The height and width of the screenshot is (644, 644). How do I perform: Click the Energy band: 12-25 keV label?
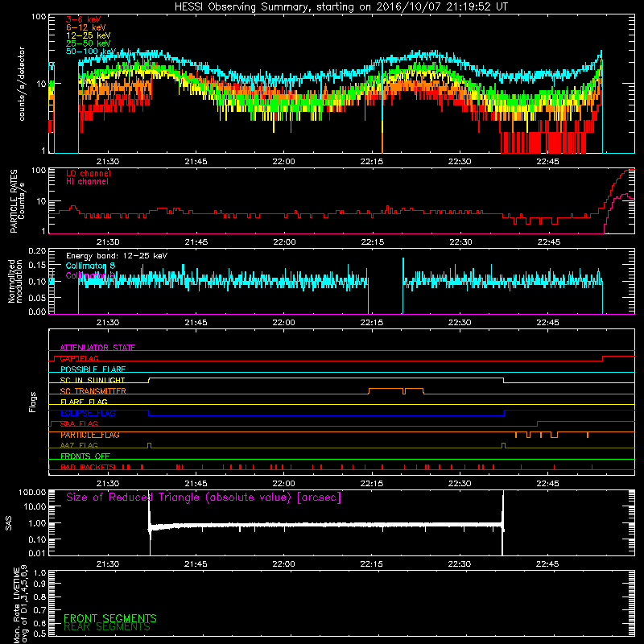[x=117, y=256]
